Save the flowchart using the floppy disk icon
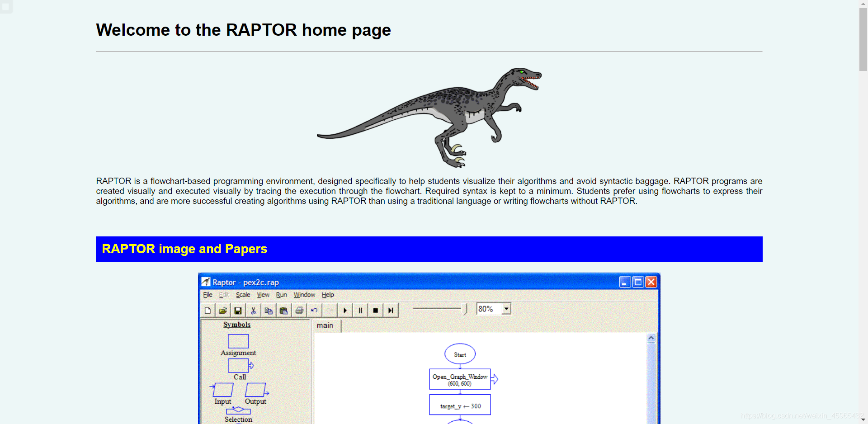Viewport: 868px width, 424px height. tap(238, 310)
